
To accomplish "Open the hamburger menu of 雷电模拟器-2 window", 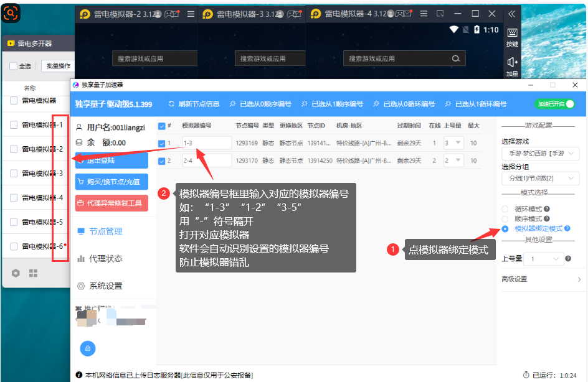I will [191, 14].
